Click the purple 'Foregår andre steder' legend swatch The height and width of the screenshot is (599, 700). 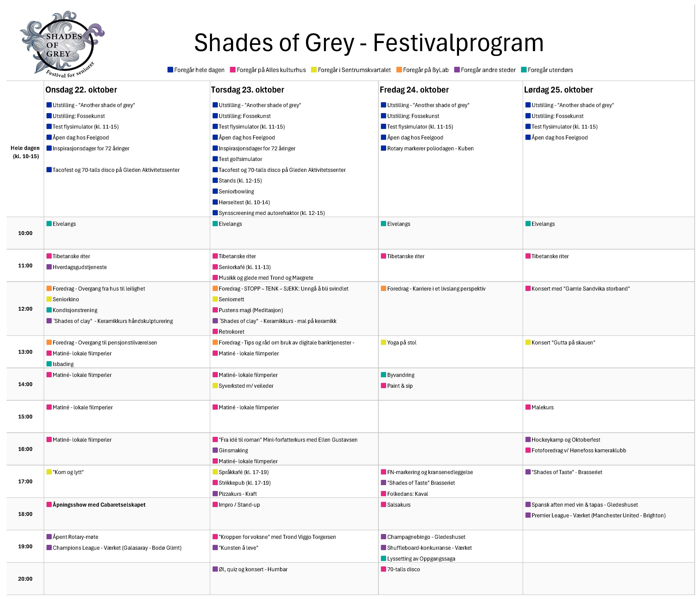tap(457, 70)
